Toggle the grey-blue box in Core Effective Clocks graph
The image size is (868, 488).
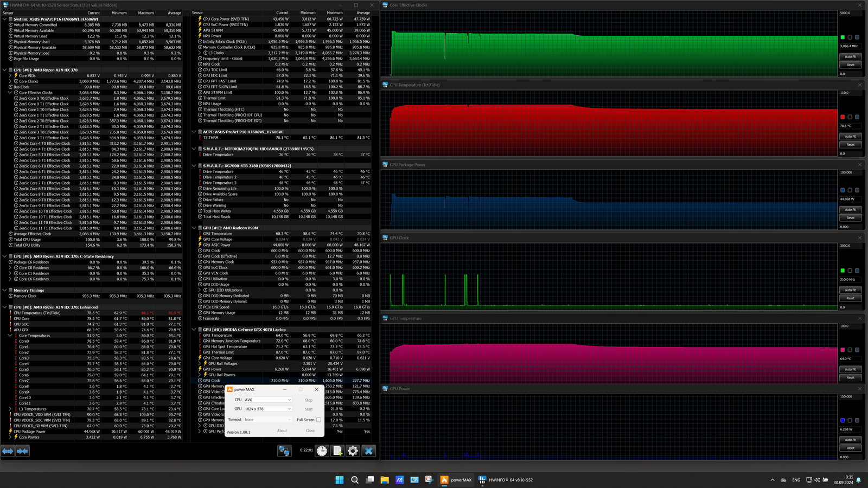coord(857,37)
